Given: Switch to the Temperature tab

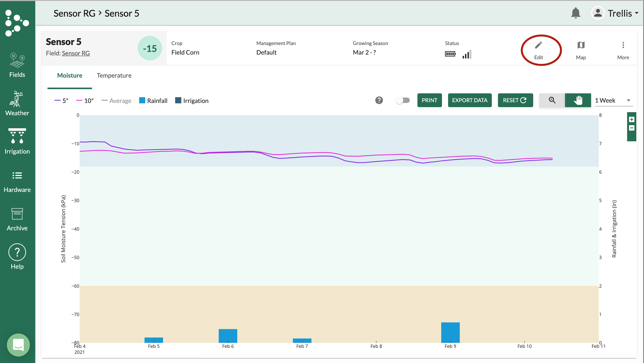Looking at the screenshot, I should [114, 75].
